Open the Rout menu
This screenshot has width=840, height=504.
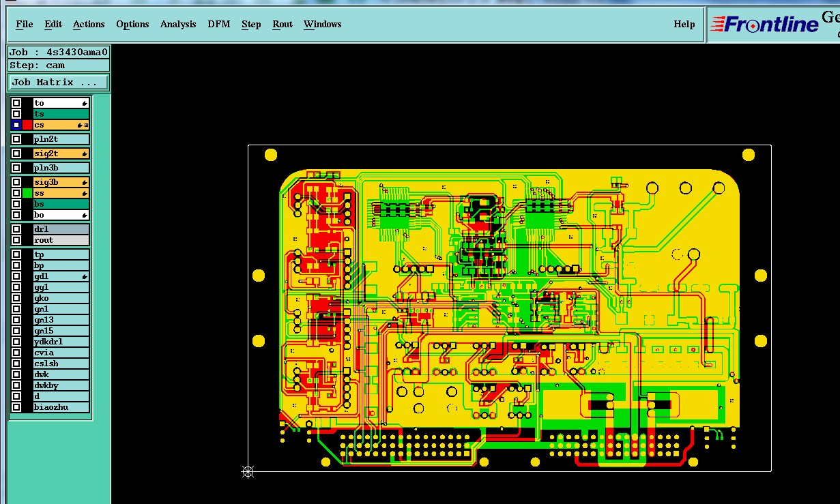click(283, 24)
